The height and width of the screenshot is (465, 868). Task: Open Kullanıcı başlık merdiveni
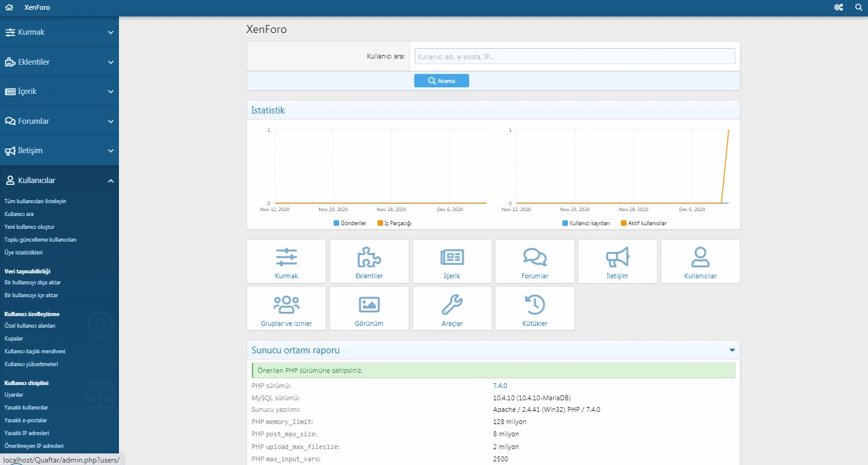click(35, 351)
